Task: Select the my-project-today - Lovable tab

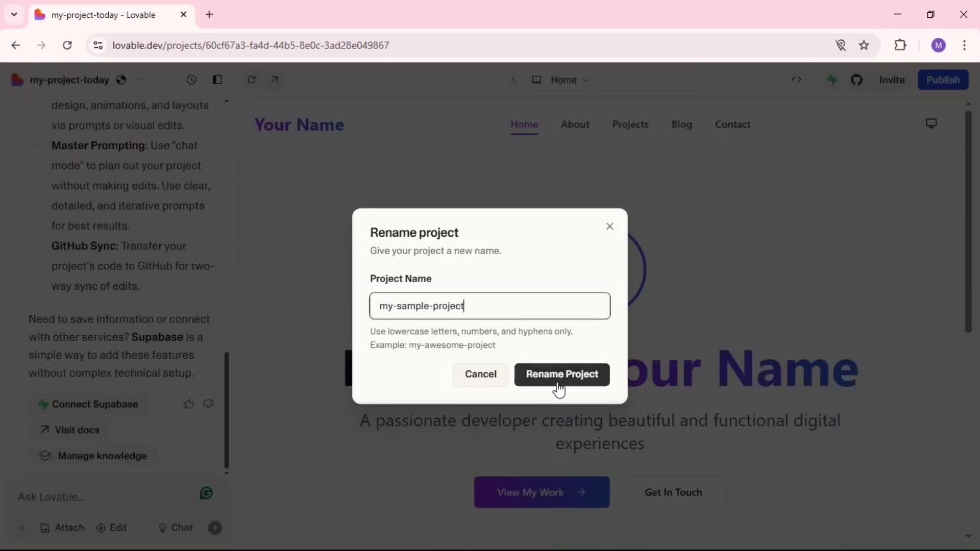Action: point(111,15)
